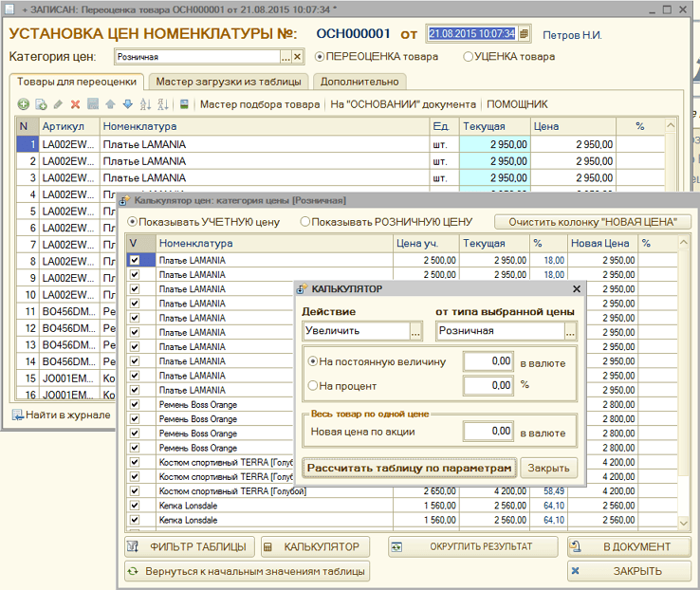Open the Категория цен selection ellipsis
Image resolution: width=700 pixels, height=590 pixels.
click(x=285, y=57)
